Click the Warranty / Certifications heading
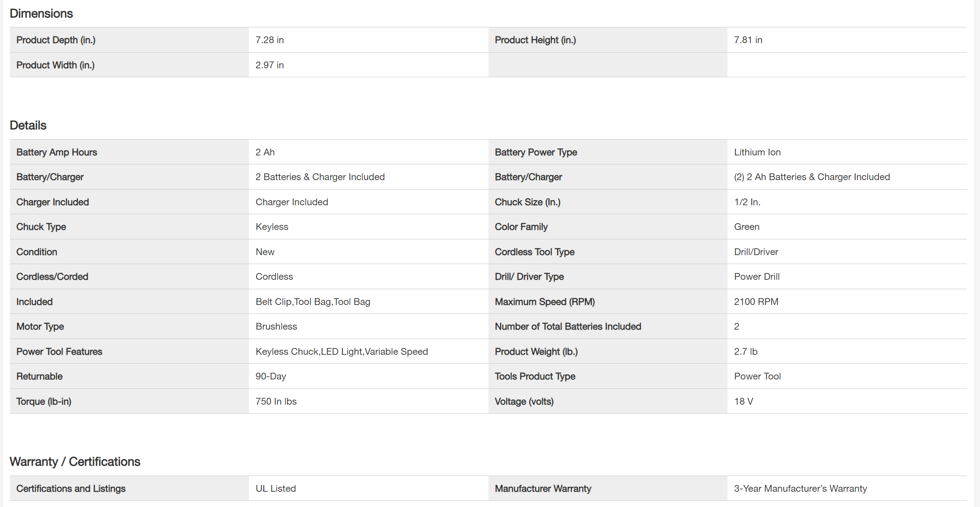Viewport: 980px width, 507px height. (75, 462)
